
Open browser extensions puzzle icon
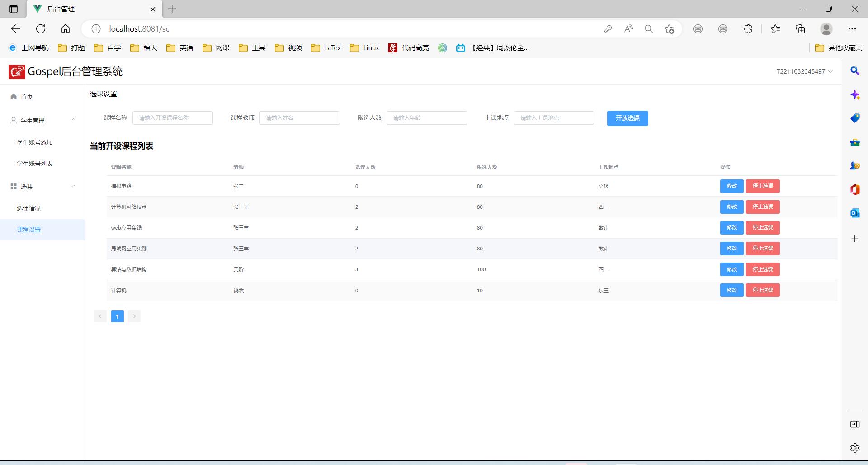pyautogui.click(x=748, y=29)
